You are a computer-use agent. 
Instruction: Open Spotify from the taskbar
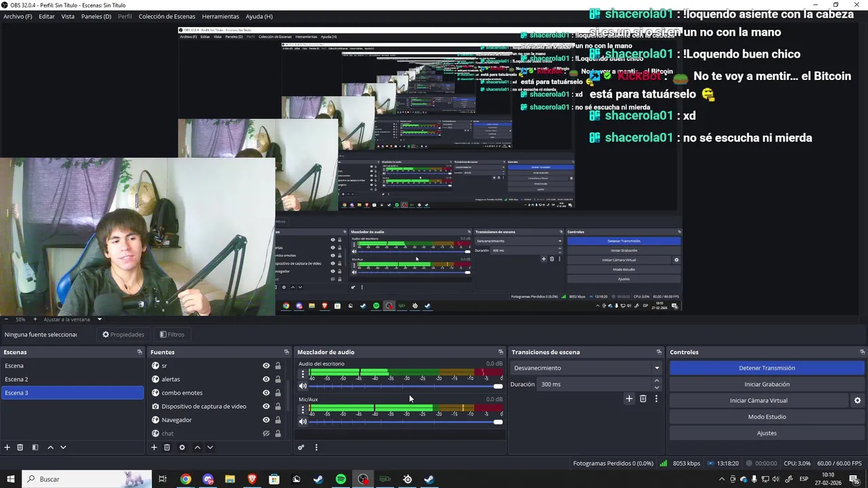[x=340, y=479]
